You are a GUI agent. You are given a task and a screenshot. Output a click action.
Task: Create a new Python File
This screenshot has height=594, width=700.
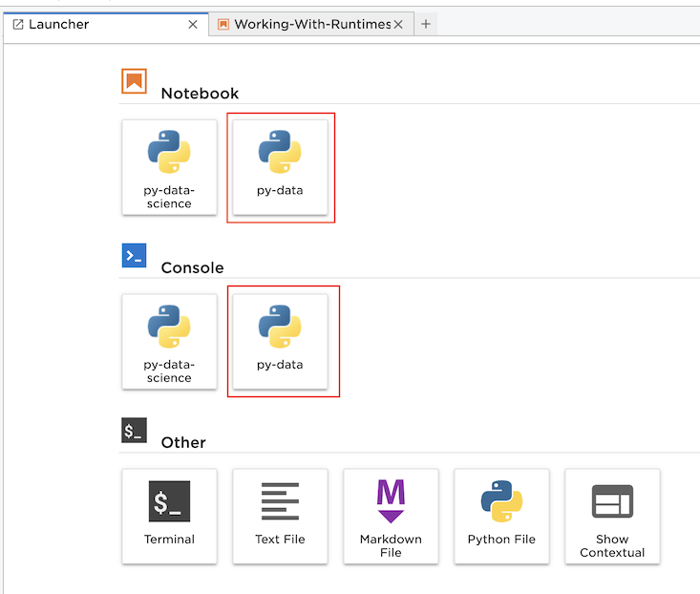tap(501, 515)
